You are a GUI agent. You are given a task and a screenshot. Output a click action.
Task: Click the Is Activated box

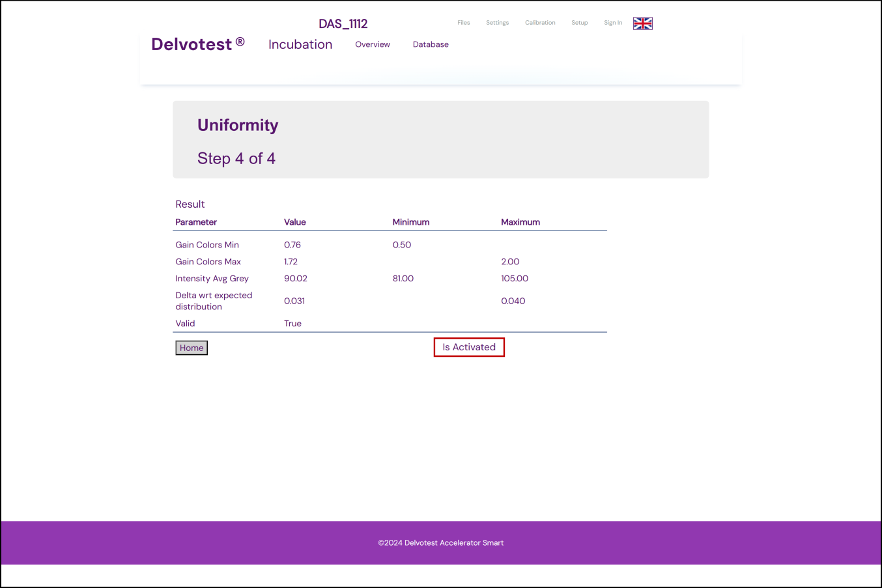click(x=469, y=347)
